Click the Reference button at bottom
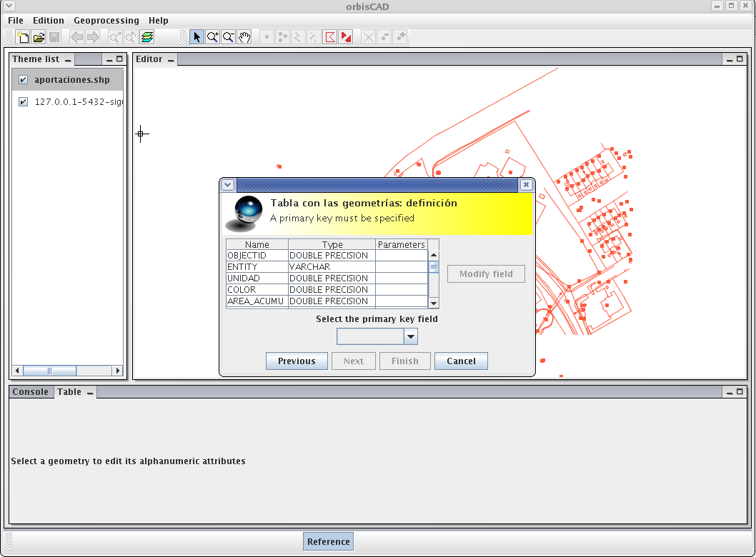The image size is (756, 557). tap(328, 542)
